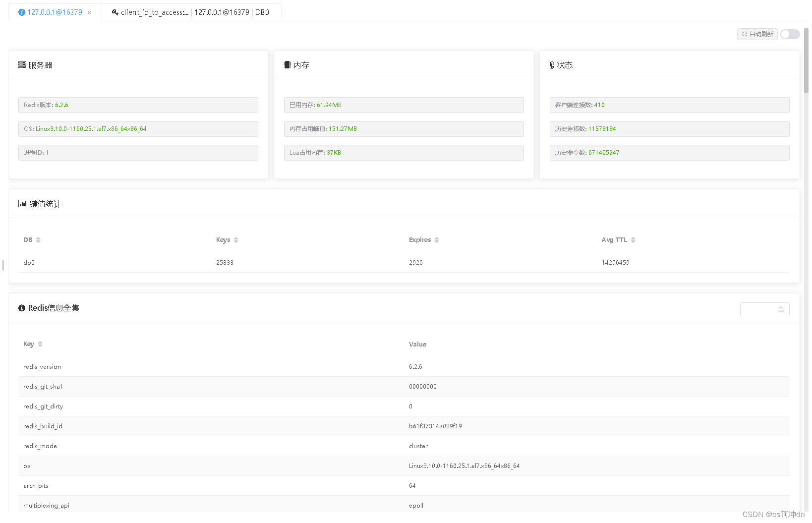Click the 14296459 avg TTL cell
Image resolution: width=812 pixels, height=523 pixels.
pyautogui.click(x=616, y=263)
